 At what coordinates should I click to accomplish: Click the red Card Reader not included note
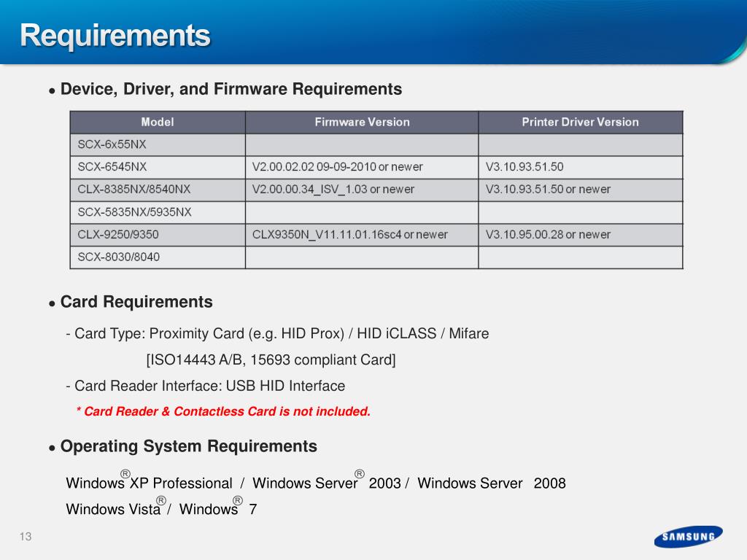[223, 411]
